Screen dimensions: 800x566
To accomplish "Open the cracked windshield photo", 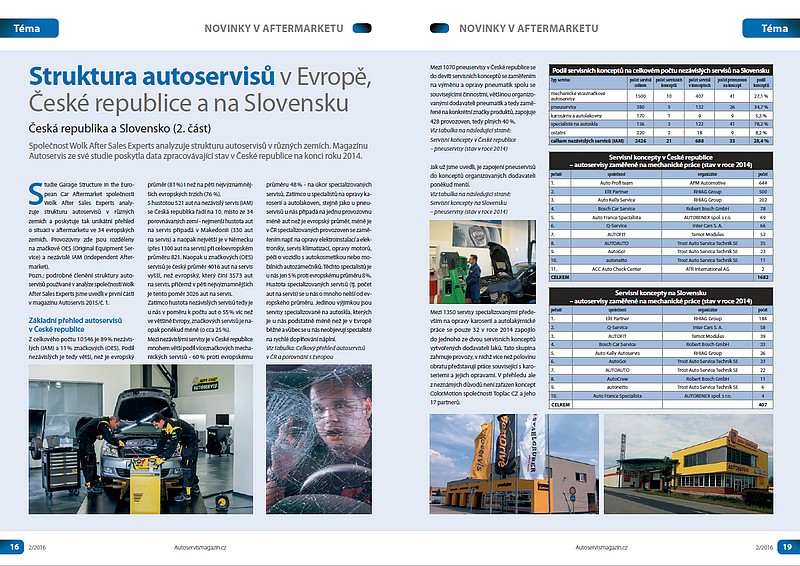I will click(x=319, y=439).
